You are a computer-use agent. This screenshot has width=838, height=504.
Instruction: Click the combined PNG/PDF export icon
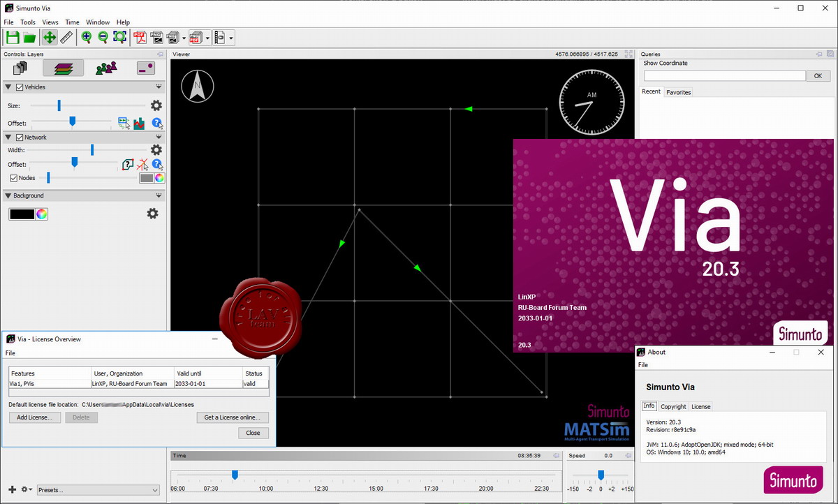coord(195,38)
